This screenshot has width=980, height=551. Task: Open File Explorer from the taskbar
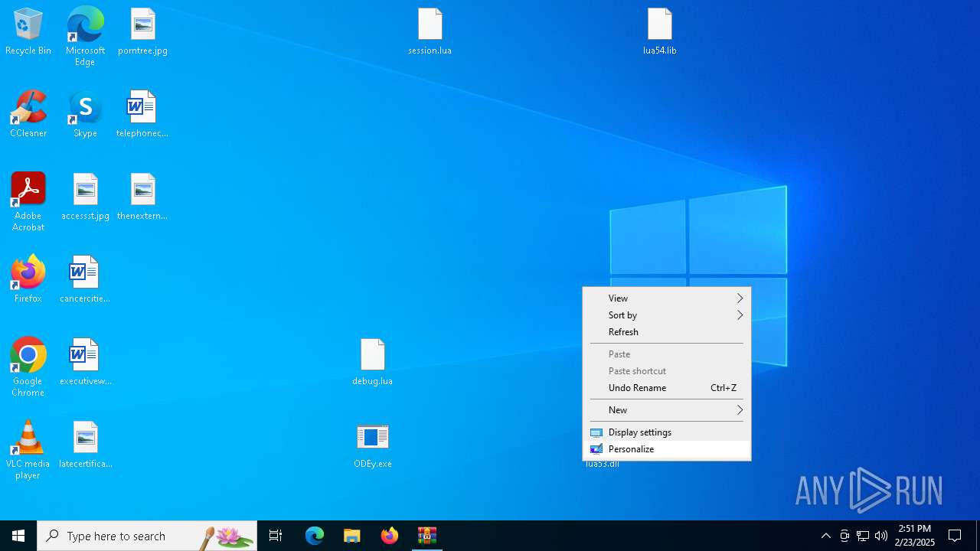coord(352,536)
